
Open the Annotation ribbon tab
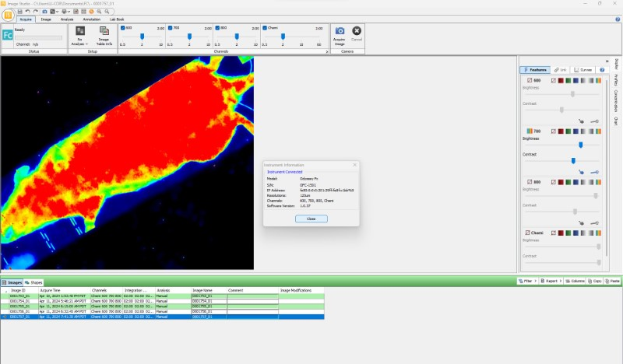[x=91, y=19]
